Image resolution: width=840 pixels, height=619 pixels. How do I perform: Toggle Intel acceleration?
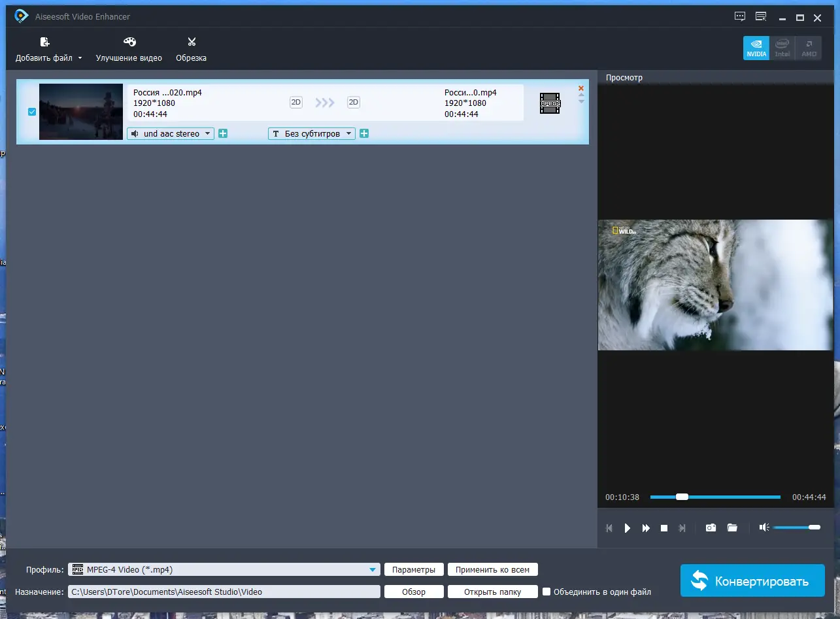point(782,48)
